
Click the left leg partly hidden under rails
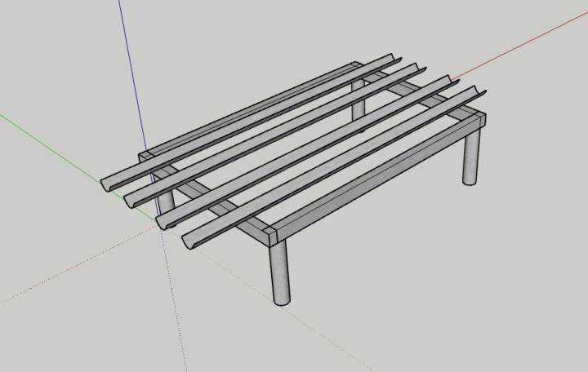coord(167,200)
